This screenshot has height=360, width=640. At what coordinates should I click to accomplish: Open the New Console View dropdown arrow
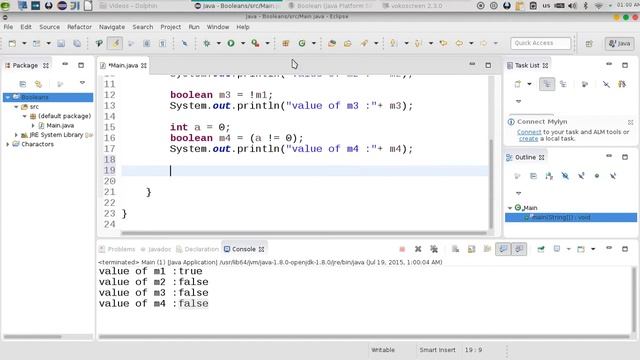(x=593, y=249)
